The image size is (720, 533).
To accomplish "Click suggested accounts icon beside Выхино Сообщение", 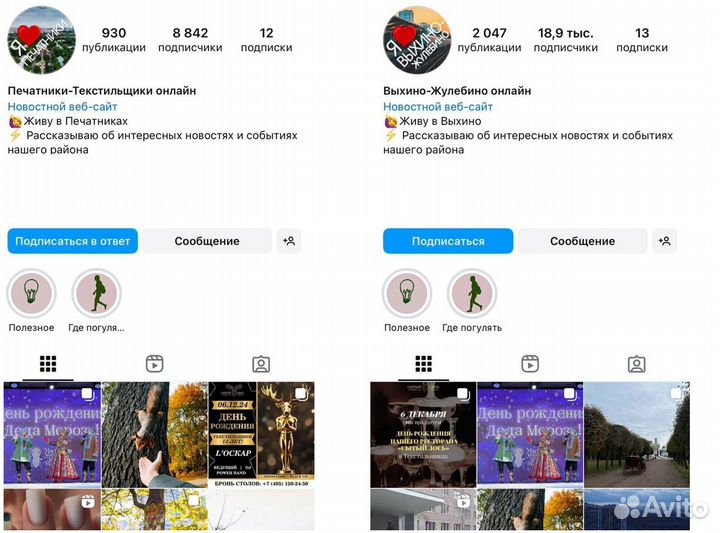I will pos(664,241).
